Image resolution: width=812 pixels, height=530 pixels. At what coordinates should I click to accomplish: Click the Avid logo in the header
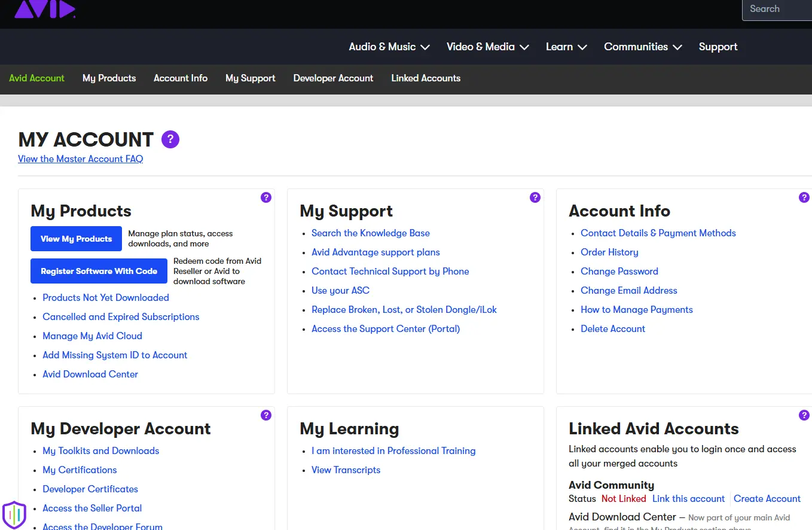[45, 9]
